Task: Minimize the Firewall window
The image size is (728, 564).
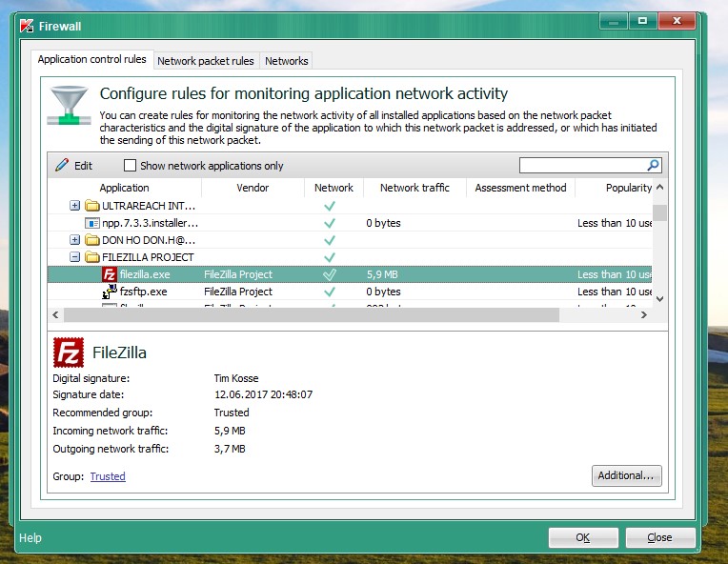Action: (614, 21)
